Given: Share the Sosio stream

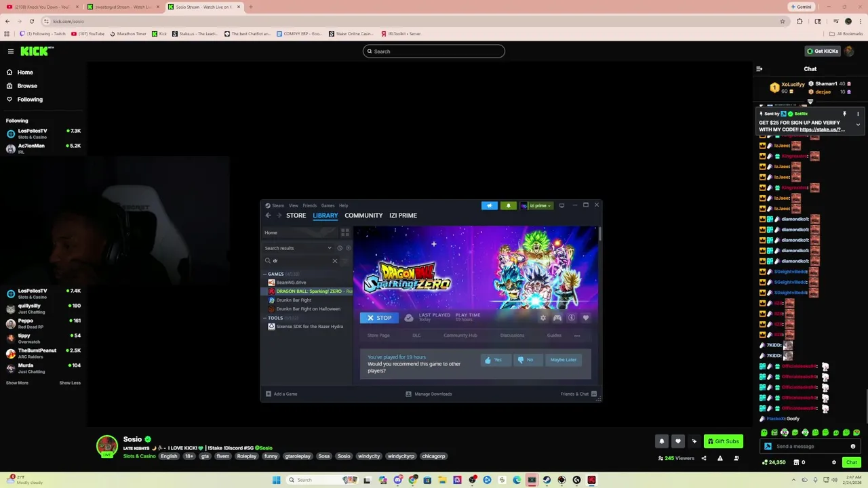Looking at the screenshot, I should [703, 458].
